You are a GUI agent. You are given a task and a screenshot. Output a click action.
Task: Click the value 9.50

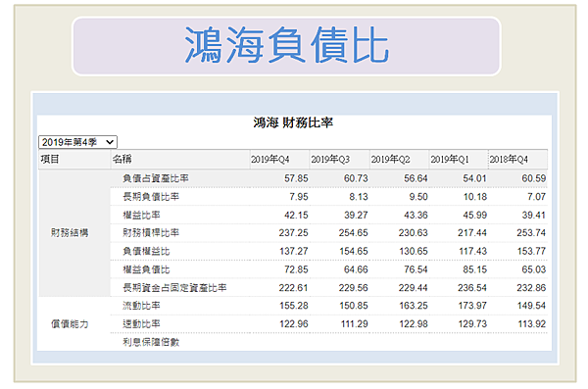coord(418,197)
